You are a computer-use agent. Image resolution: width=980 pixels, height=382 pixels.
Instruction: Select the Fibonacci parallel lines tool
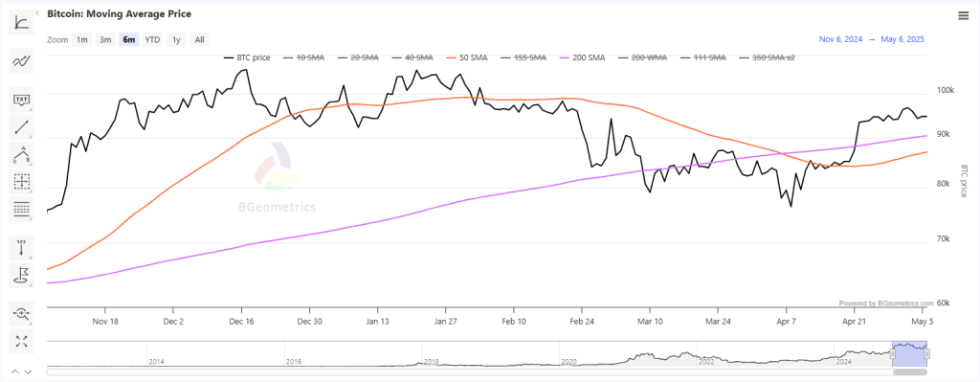point(22,209)
